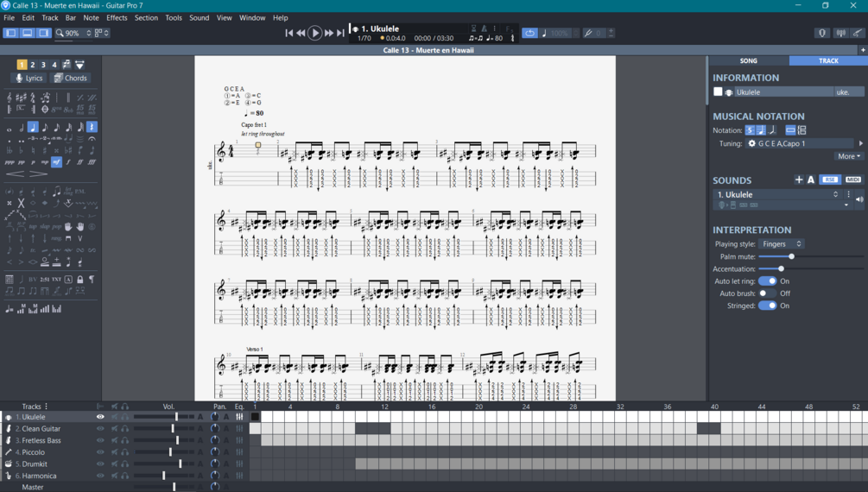The height and width of the screenshot is (492, 868).
Task: Insert a decrescendo hairpin
Action: (38, 173)
